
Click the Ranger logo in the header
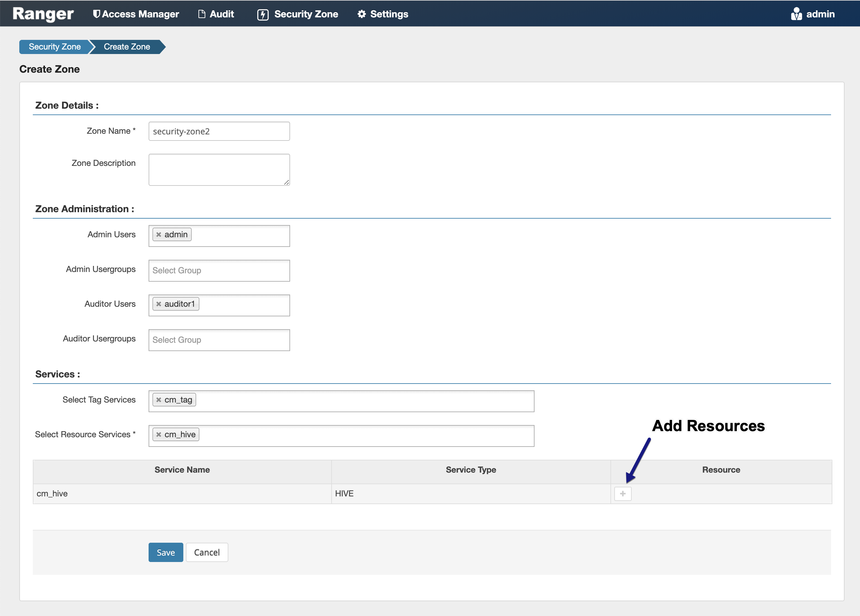coord(43,14)
